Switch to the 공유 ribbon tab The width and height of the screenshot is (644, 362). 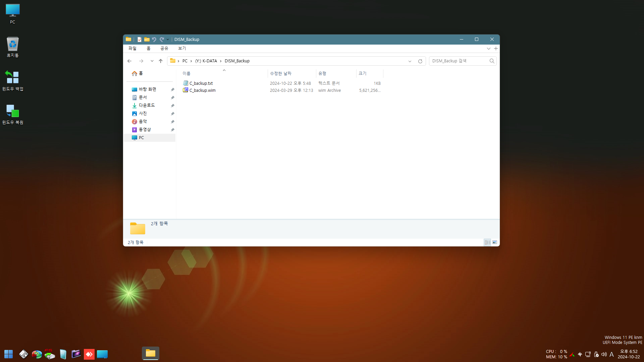pyautogui.click(x=164, y=48)
